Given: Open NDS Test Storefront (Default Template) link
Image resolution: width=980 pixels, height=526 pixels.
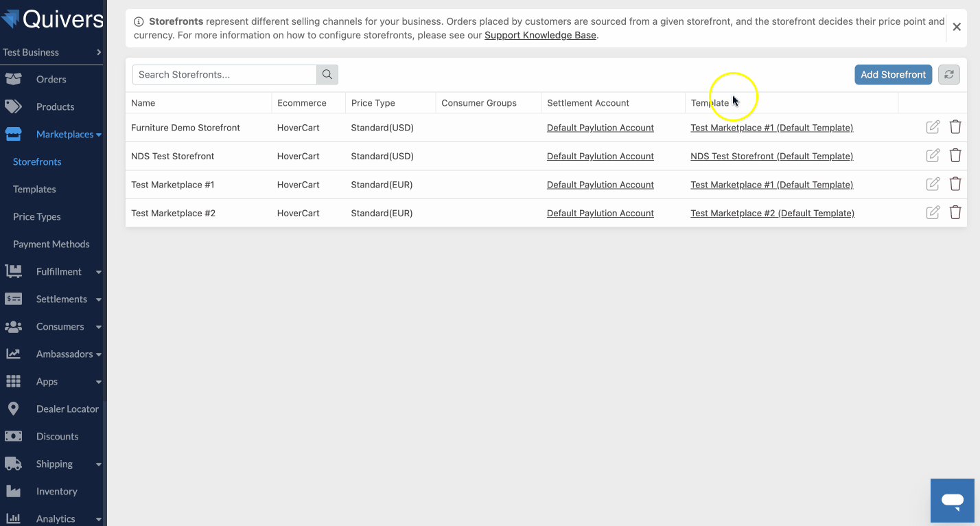Looking at the screenshot, I should coord(772,156).
